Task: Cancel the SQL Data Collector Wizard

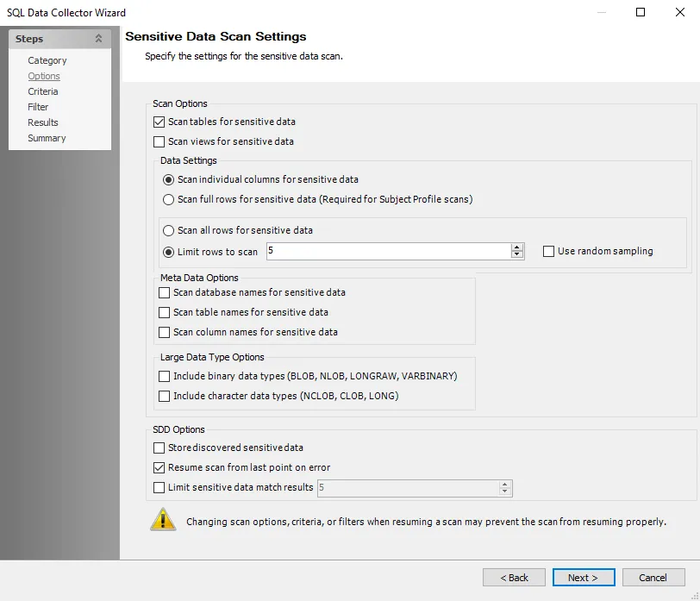Action: (x=653, y=578)
